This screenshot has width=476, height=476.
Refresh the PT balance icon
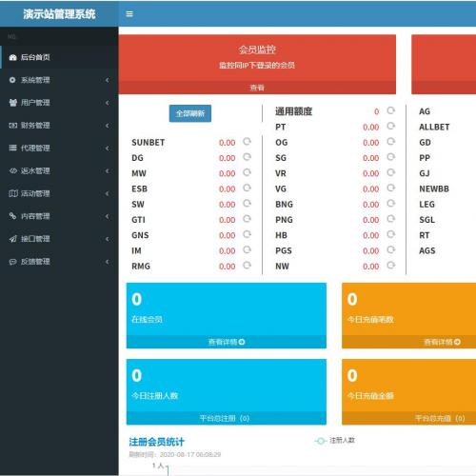click(391, 126)
